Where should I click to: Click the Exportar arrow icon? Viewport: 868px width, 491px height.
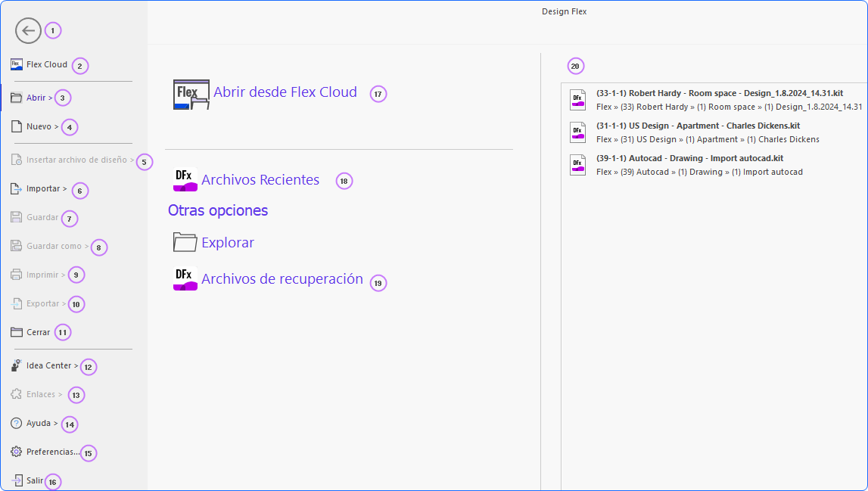[x=17, y=303]
